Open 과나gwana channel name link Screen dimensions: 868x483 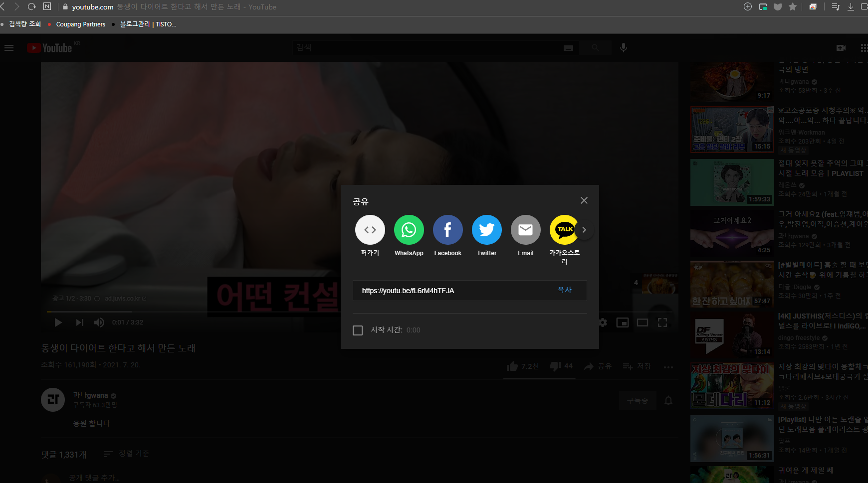(90, 395)
